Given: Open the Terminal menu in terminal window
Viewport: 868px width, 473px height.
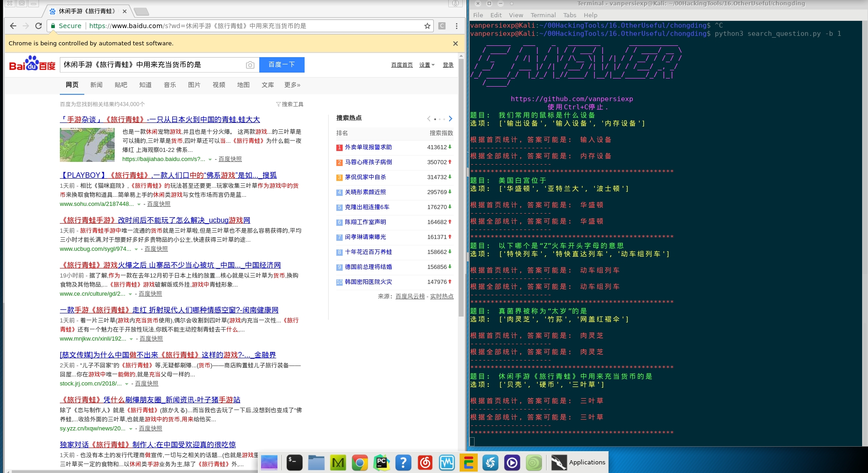Looking at the screenshot, I should (543, 15).
